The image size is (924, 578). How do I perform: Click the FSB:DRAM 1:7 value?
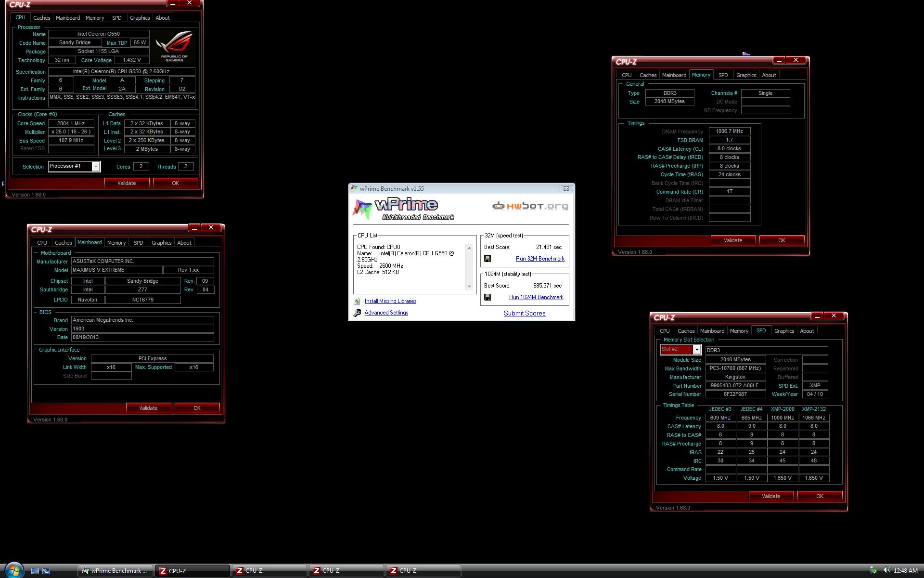pyautogui.click(x=730, y=140)
